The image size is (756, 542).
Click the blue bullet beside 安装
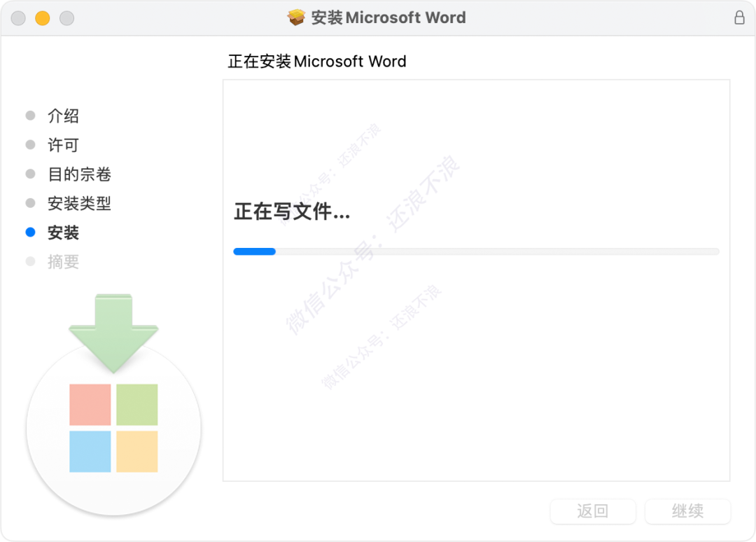coord(30,232)
